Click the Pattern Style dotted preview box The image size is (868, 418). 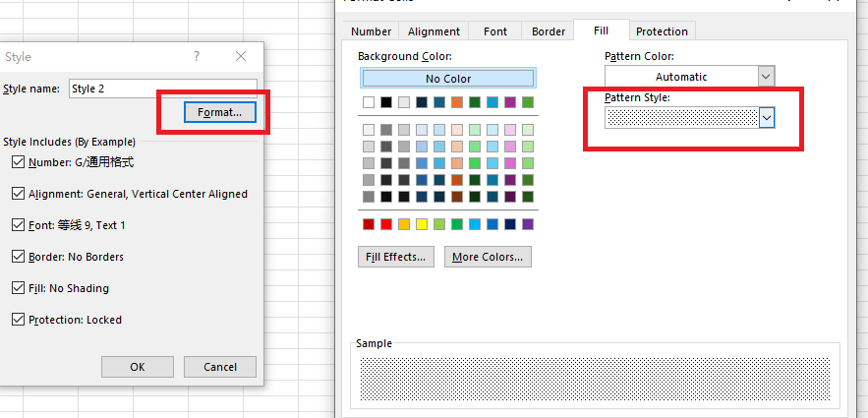[x=682, y=117]
